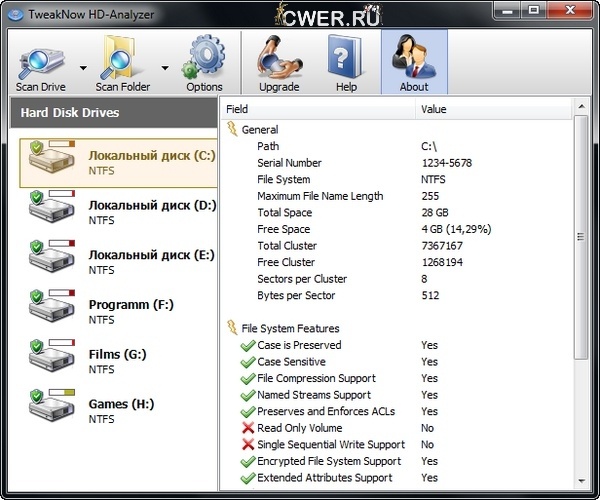The image size is (600, 500).
Task: Open the Scan Drive dropdown arrow
Action: click(82, 69)
